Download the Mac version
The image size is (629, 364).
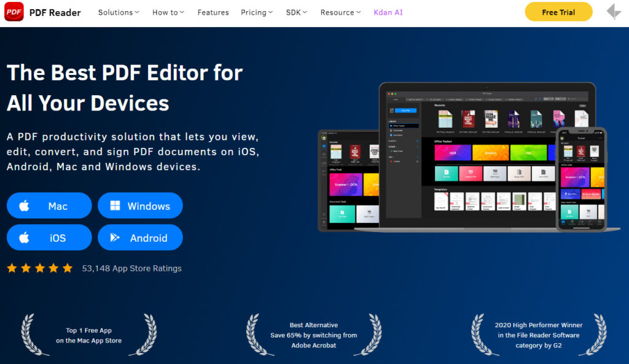click(x=49, y=206)
